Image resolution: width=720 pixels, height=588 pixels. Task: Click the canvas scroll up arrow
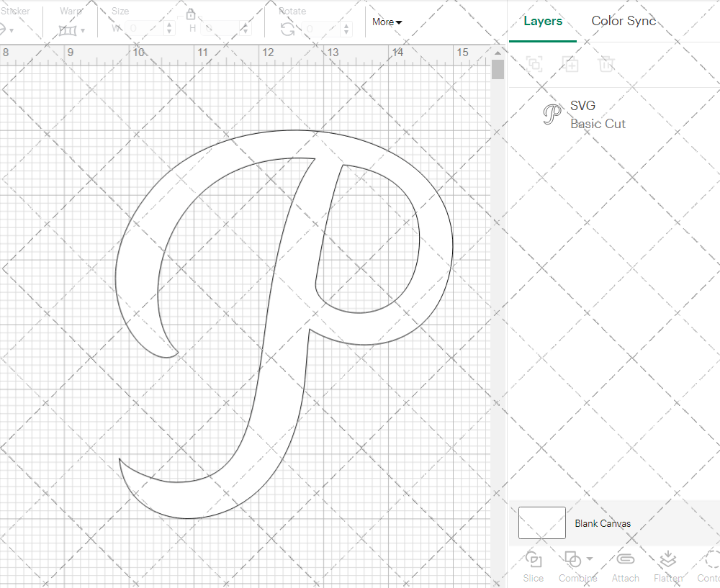tap(498, 53)
